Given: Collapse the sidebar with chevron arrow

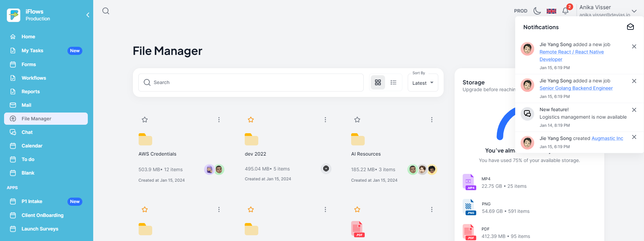Looking at the screenshot, I should coord(88,15).
